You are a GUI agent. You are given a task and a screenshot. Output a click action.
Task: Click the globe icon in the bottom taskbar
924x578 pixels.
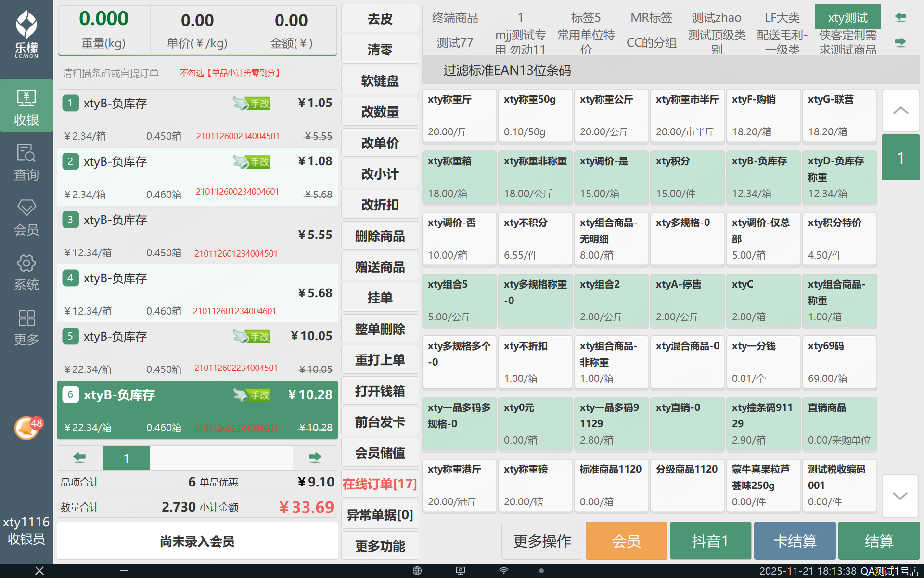click(417, 571)
